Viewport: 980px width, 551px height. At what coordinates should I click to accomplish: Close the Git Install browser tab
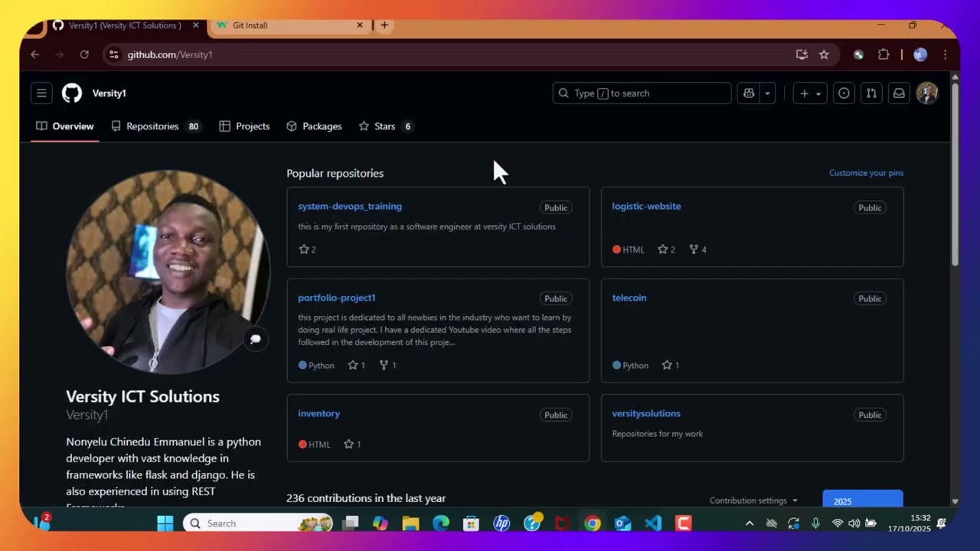[360, 25]
